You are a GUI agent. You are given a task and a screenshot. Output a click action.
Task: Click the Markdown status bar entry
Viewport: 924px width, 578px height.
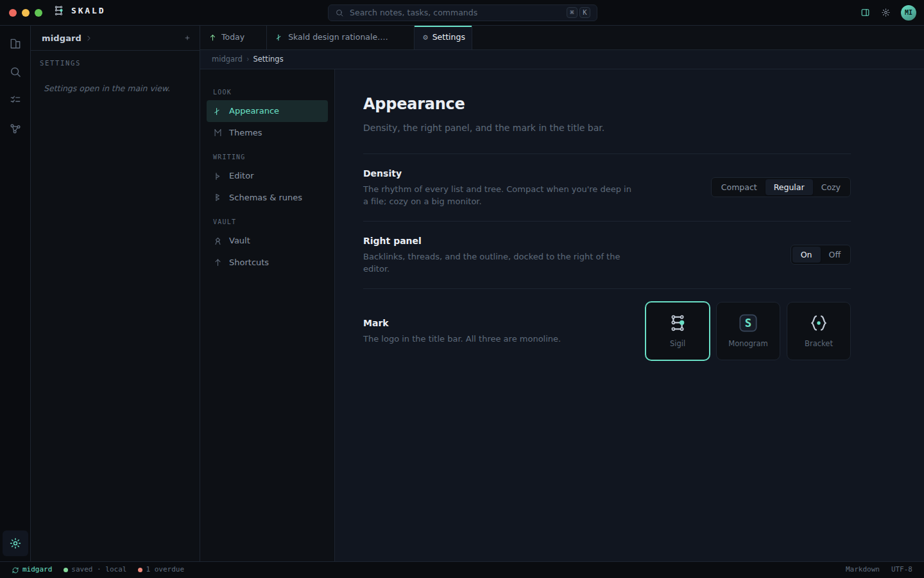pos(862,570)
